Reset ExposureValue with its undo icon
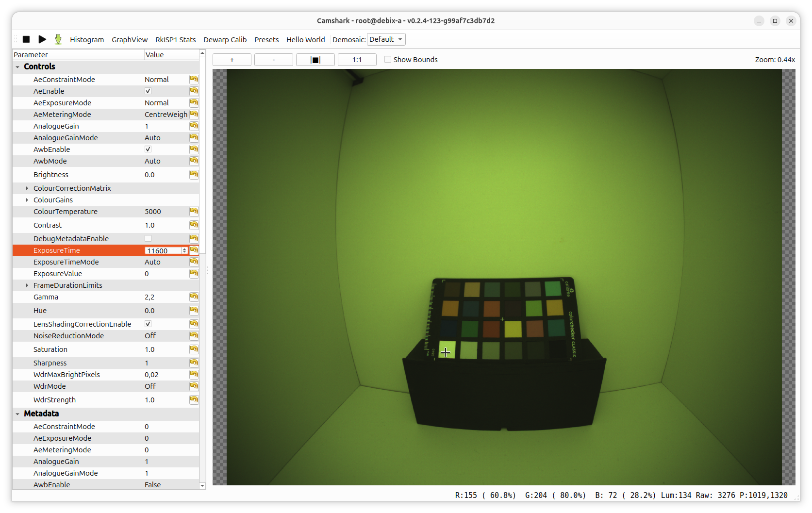Image resolution: width=812 pixels, height=513 pixels. (194, 273)
